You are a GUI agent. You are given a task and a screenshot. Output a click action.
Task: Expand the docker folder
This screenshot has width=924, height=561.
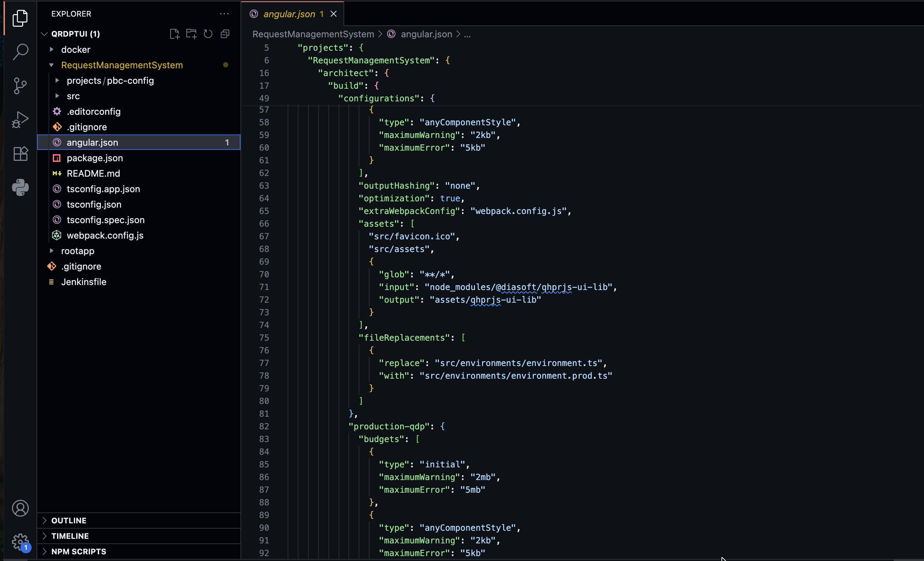75,50
